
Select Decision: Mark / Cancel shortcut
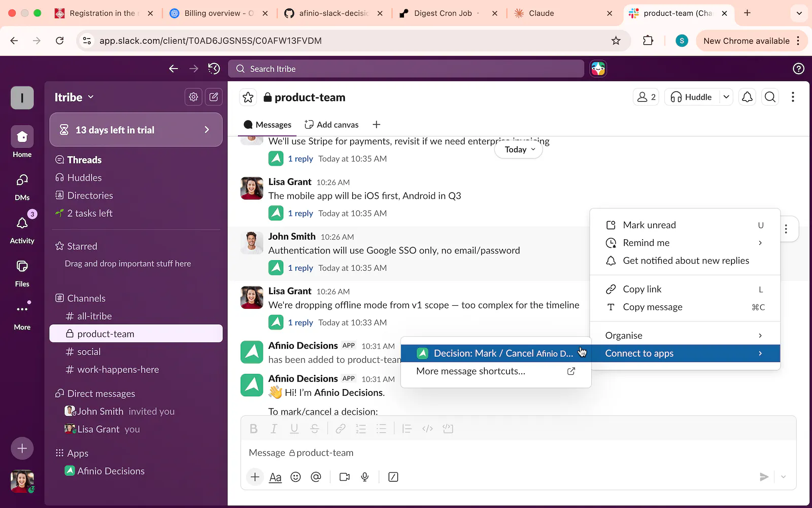[496, 354]
